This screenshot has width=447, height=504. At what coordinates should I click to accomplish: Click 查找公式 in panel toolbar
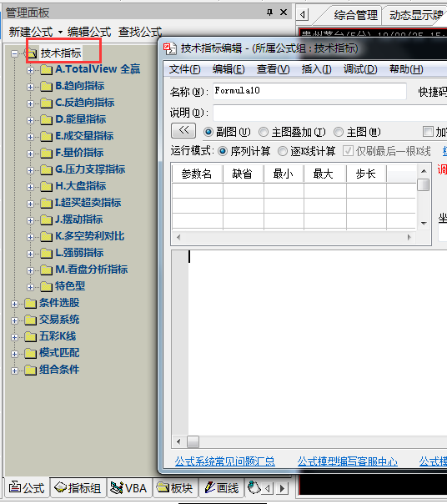click(x=140, y=33)
